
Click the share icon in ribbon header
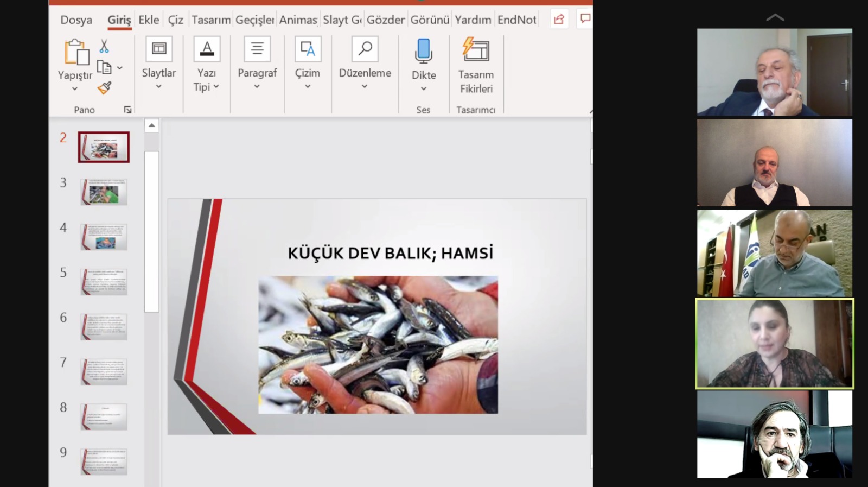coord(559,19)
